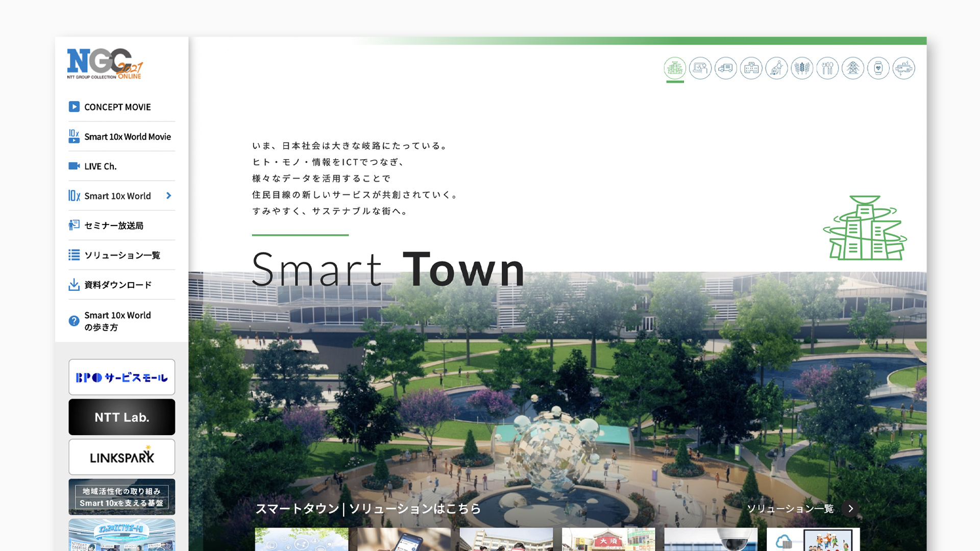Select the delivery truck category icon
Screen dimensions: 980x551
(726, 68)
